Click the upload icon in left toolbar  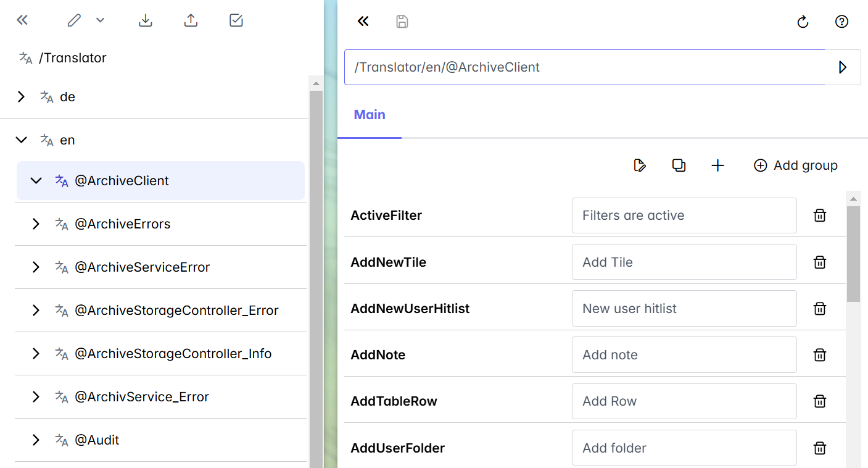tap(191, 20)
